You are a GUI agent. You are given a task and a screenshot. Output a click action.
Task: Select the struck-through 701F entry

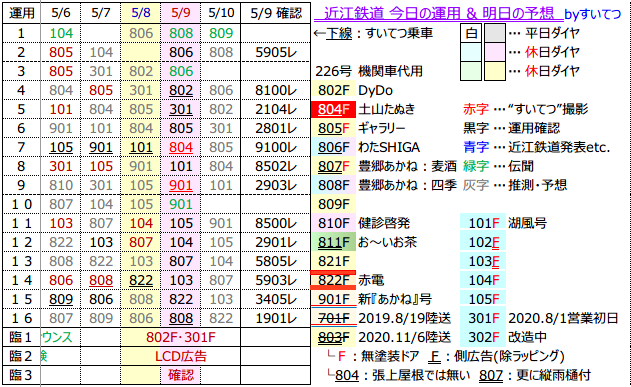[334, 318]
